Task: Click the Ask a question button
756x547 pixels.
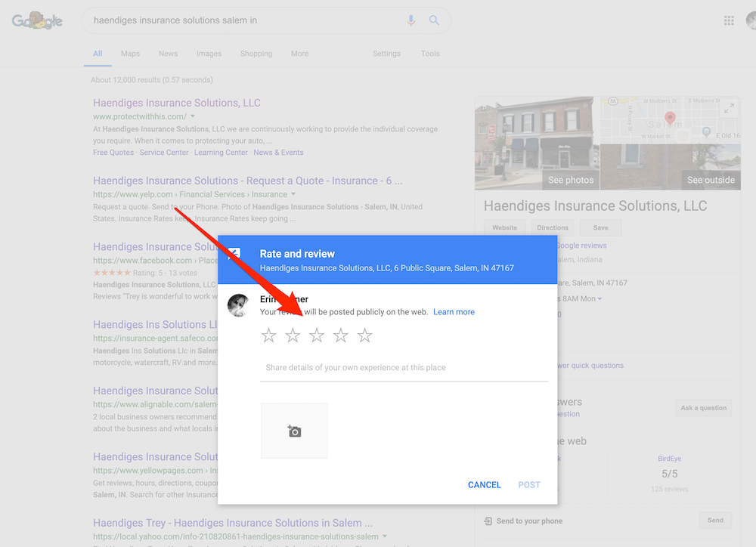Action: click(703, 408)
